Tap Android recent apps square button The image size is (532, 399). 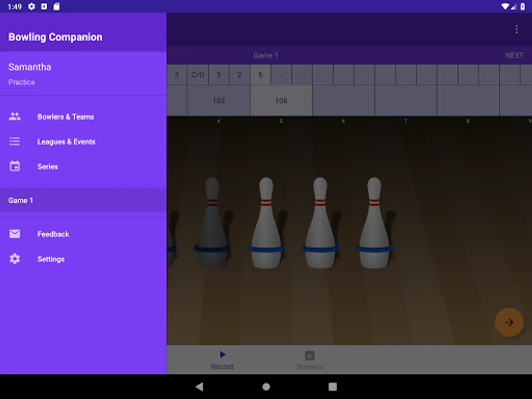332,387
